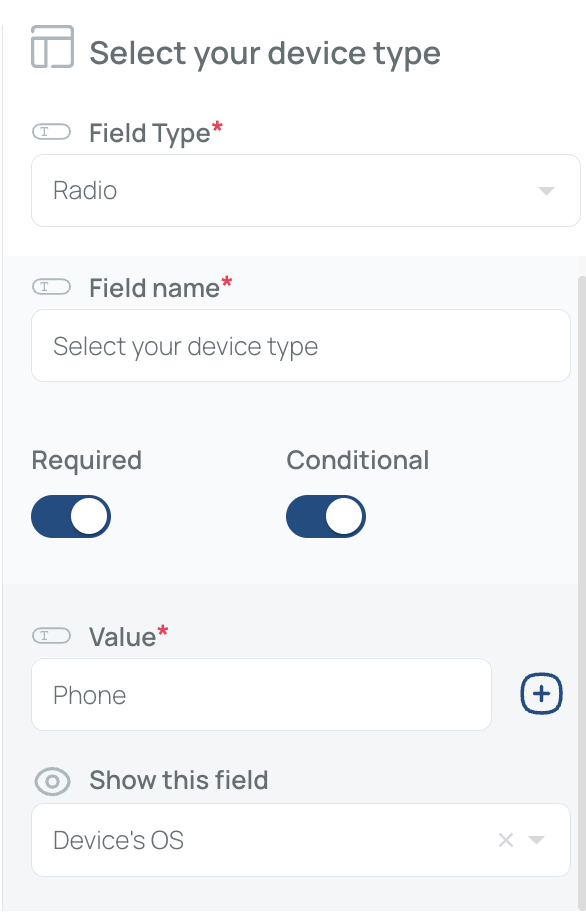The height and width of the screenshot is (912, 586).
Task: Toggle the Required switch off
Action: coord(71,516)
